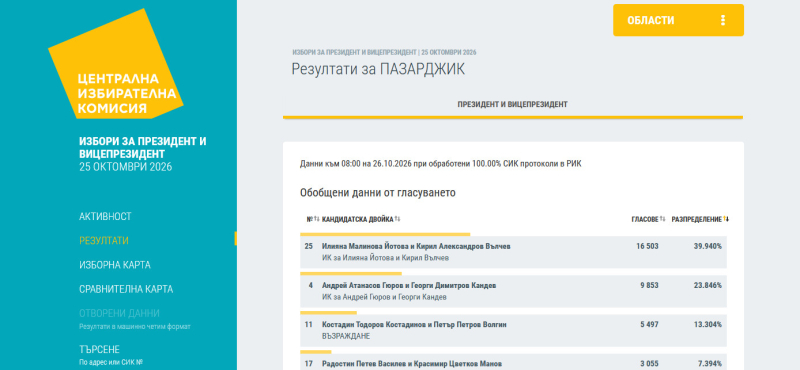Click candidate number 4
Image resolution: width=800 pixels, height=370 pixels.
[x=311, y=286]
